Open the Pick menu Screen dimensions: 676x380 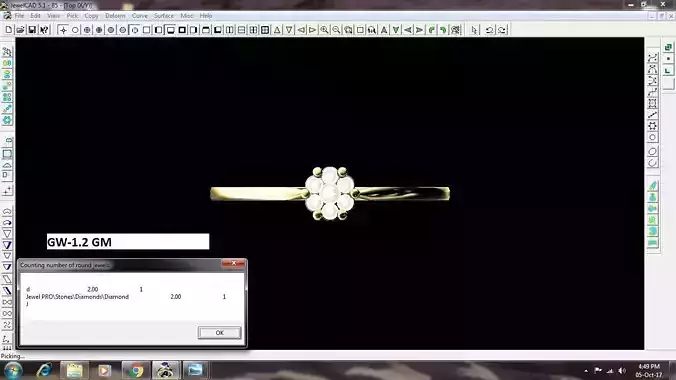(x=72, y=16)
